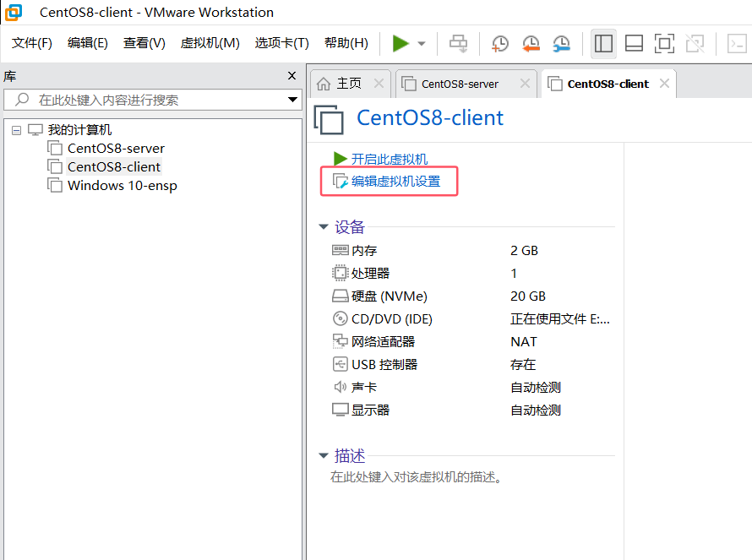Image resolution: width=752 pixels, height=560 pixels.
Task: Click the 处理器 processor device icon
Action: pos(340,273)
